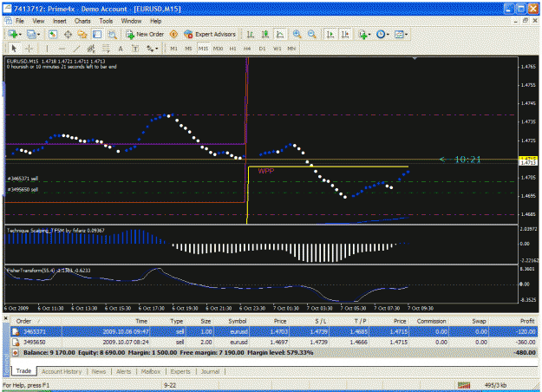This screenshot has height=392, width=542.
Task: Switch to the Account History tab
Action: tap(62, 371)
